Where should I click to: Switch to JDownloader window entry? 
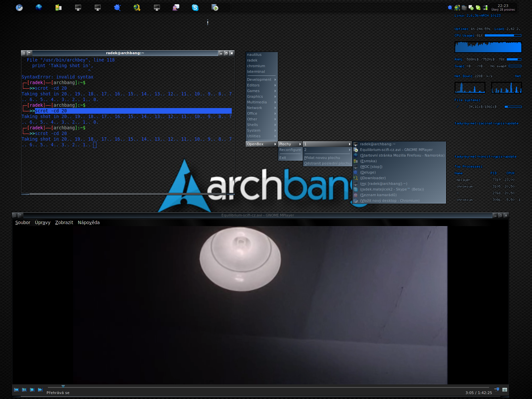coord(399,178)
